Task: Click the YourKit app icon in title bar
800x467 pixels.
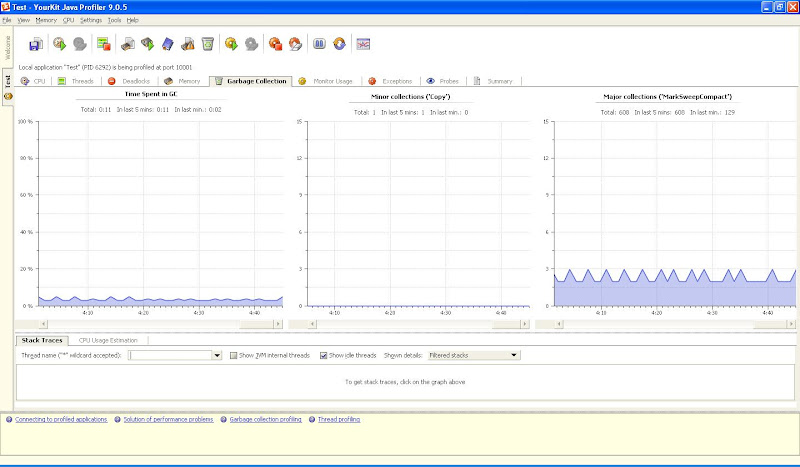Action: 6,7
